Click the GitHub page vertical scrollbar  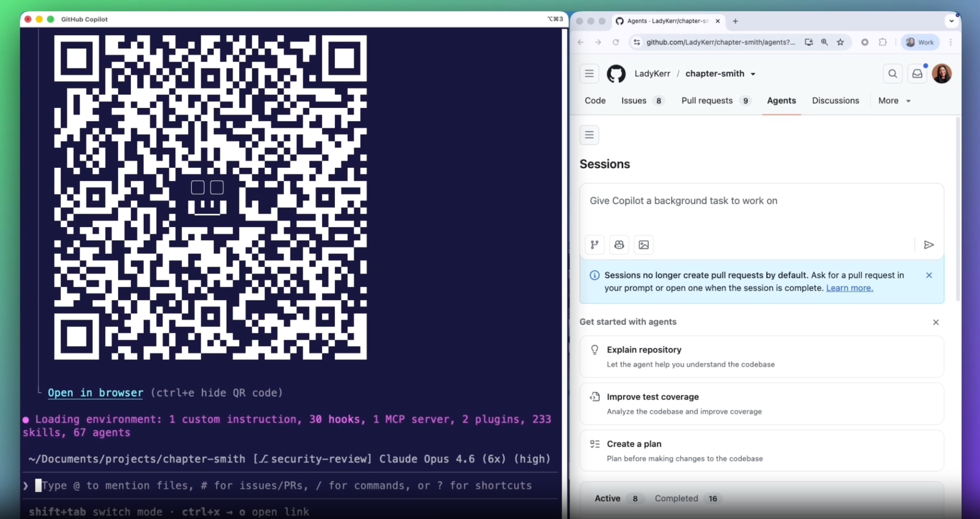[x=958, y=209]
